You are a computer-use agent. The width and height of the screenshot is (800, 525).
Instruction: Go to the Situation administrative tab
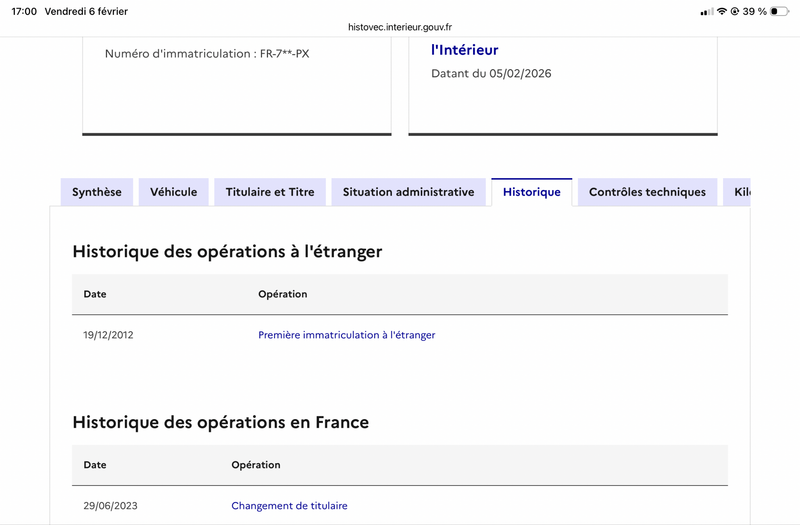(408, 192)
